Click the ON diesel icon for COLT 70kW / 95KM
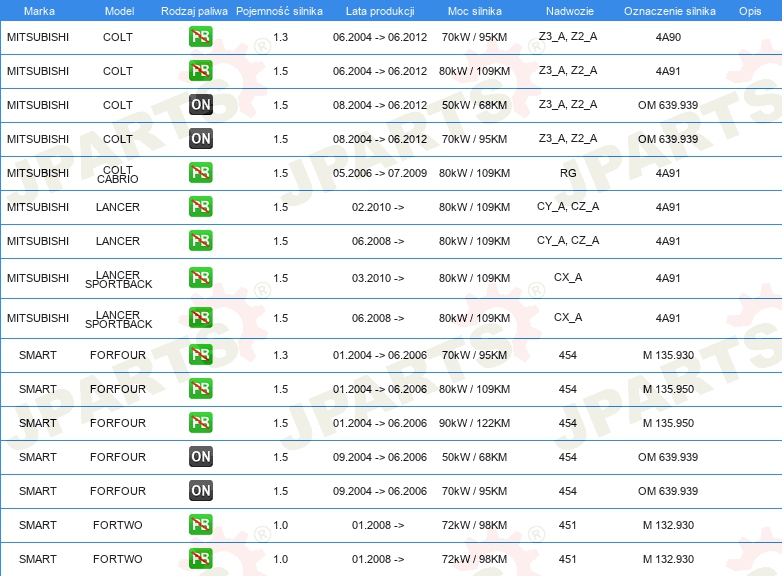This screenshot has height=576, width=782. point(200,138)
